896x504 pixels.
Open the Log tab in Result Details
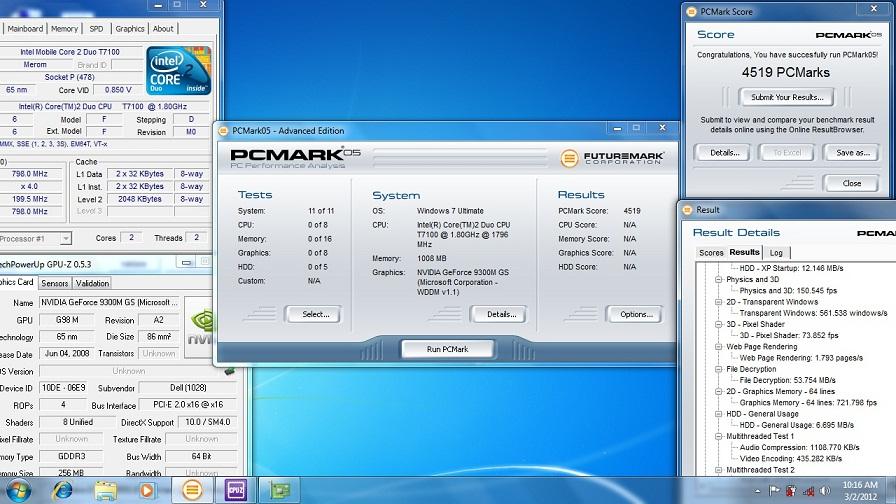(776, 253)
